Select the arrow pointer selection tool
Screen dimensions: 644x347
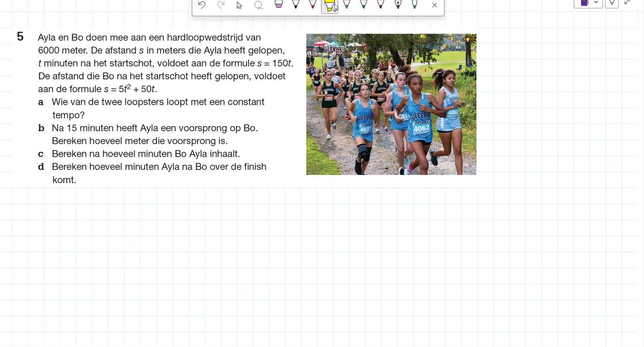(239, 5)
